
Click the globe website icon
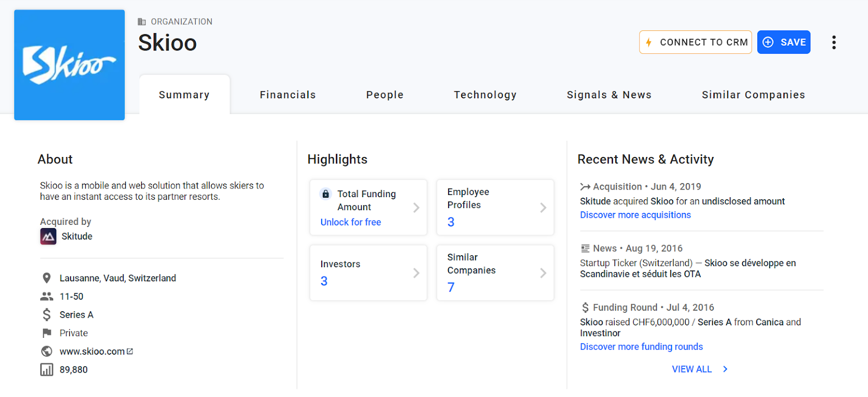pyautogui.click(x=47, y=351)
